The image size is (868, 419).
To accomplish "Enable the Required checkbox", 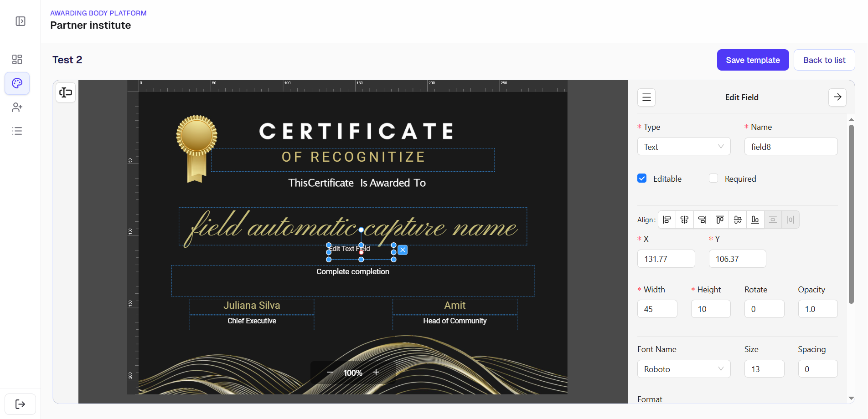I will 713,179.
